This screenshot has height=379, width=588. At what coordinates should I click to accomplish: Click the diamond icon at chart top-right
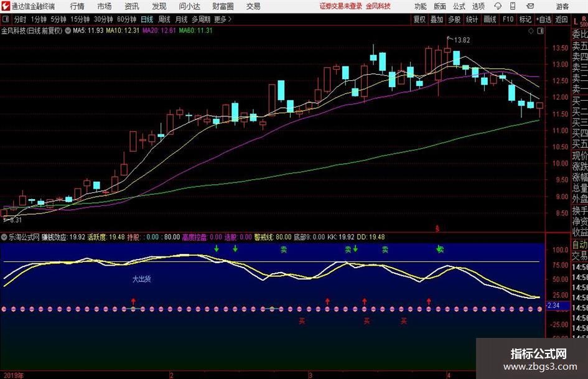(x=531, y=31)
